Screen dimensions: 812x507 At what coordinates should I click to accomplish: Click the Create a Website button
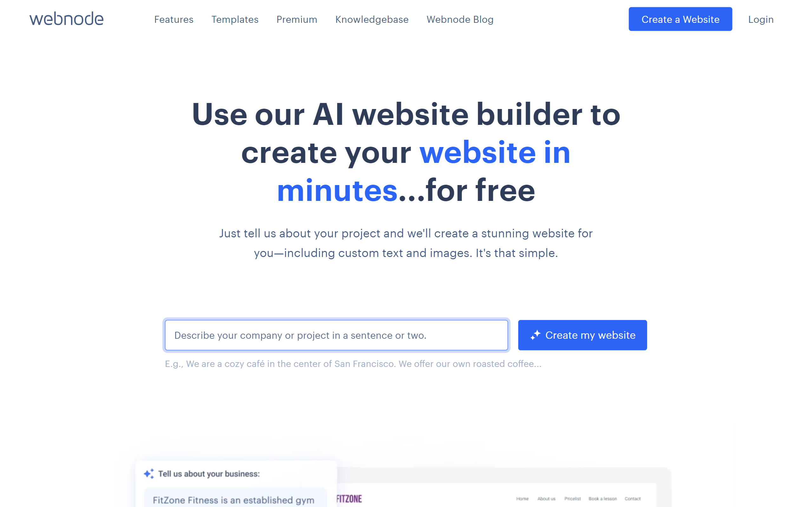tap(680, 19)
